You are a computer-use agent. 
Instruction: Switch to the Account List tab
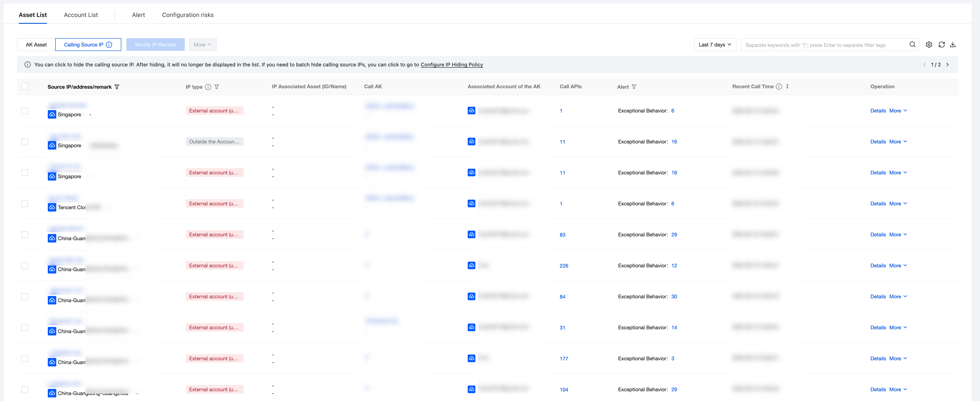[81, 15]
